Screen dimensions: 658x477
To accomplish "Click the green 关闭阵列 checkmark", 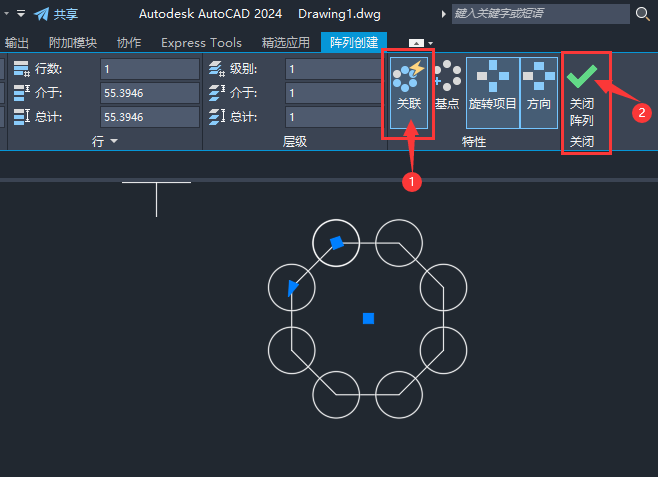I will click(582, 76).
